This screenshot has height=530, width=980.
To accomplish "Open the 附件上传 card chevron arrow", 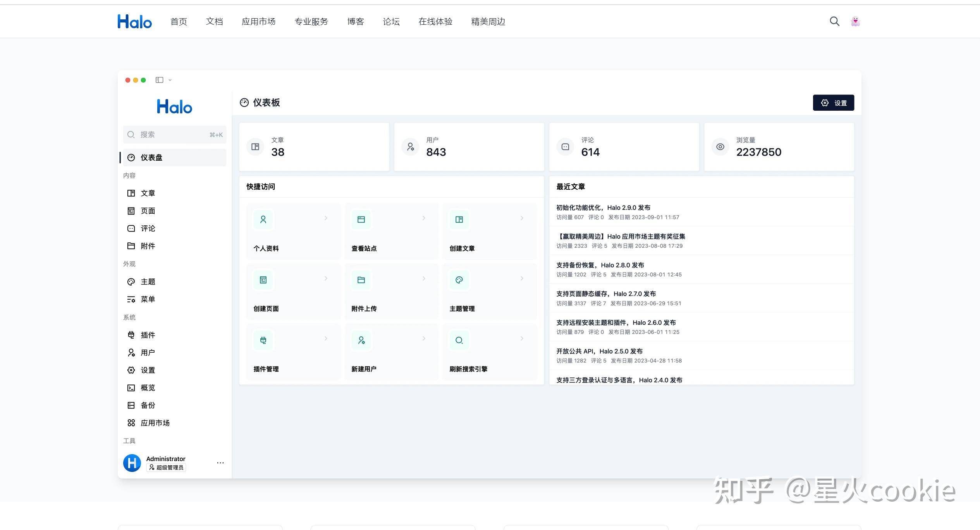I will 424,278.
